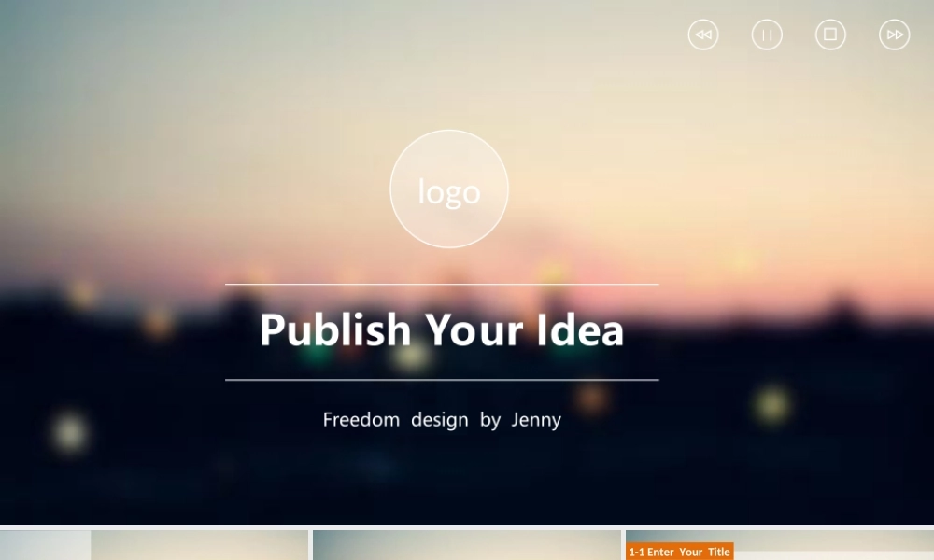This screenshot has width=934, height=560.
Task: Open the leftmost slide thumbnail at the bottom
Action: tap(154, 545)
